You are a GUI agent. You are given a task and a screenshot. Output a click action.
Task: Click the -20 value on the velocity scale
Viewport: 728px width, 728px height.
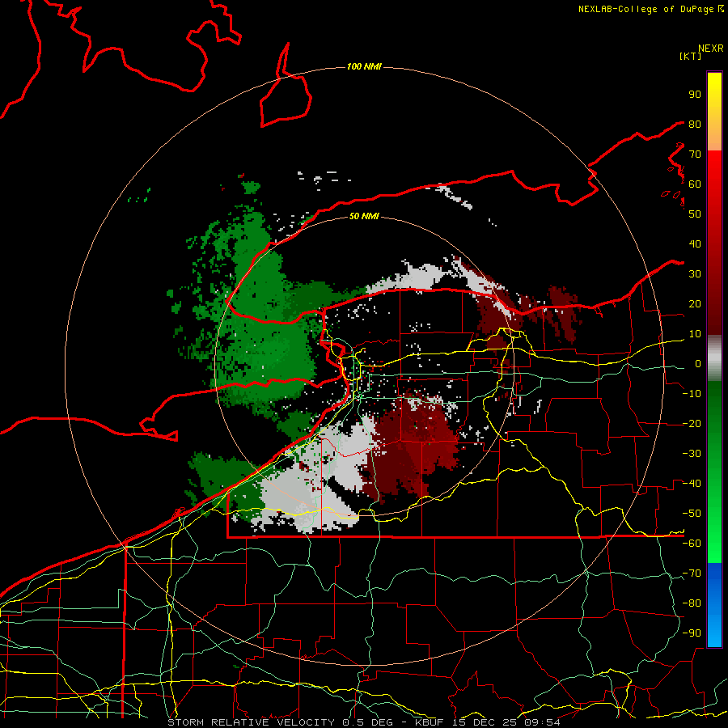point(692,423)
